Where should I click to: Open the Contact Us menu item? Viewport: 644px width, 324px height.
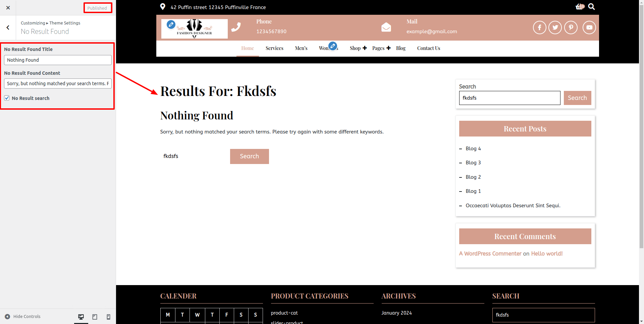[x=428, y=48]
